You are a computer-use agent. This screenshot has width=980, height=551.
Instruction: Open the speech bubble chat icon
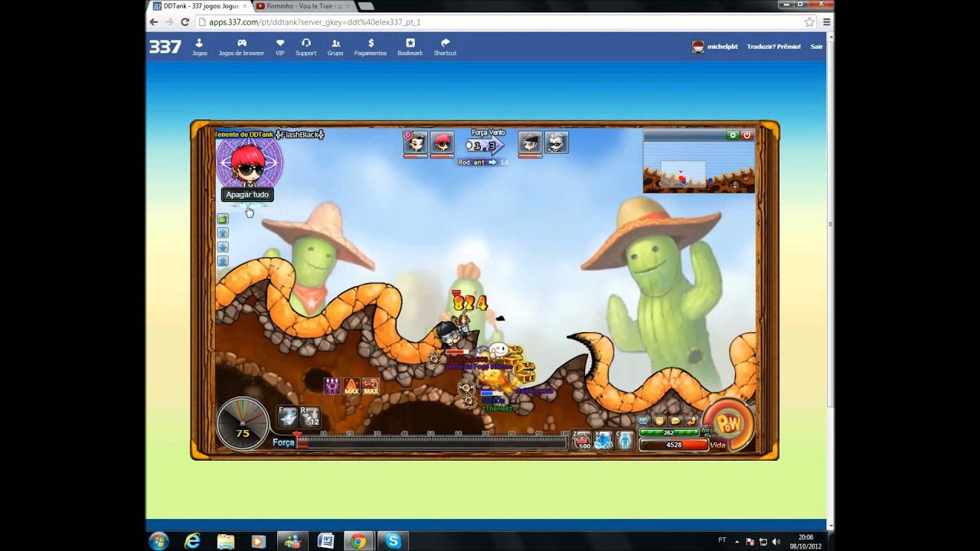point(675,421)
